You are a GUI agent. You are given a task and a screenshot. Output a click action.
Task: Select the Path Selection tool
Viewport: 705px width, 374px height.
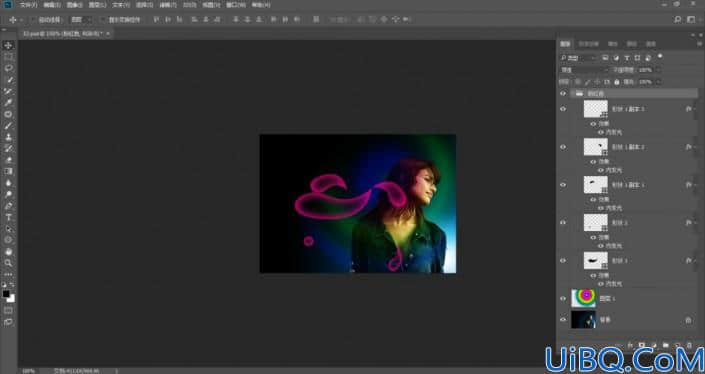(8, 229)
